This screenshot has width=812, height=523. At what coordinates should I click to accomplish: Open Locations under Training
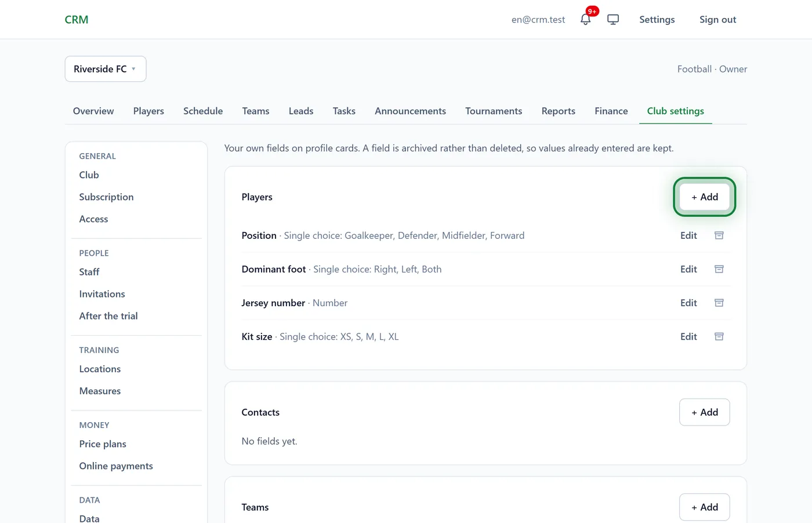(x=100, y=369)
